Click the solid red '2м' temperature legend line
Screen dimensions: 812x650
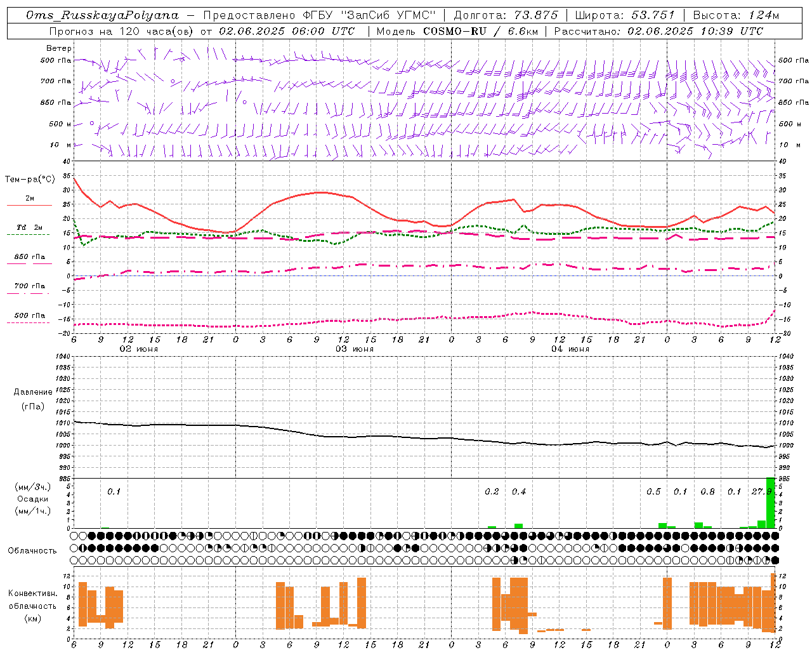tap(29, 205)
